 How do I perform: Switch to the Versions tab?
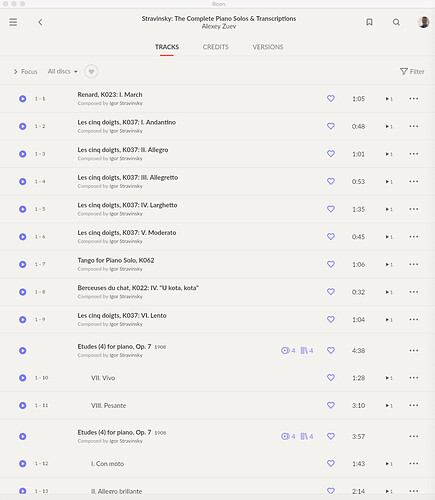click(268, 47)
